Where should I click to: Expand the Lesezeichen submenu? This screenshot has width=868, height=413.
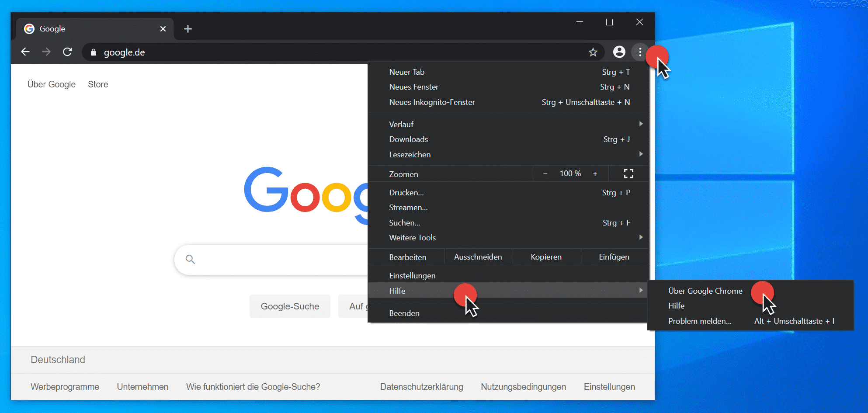508,154
